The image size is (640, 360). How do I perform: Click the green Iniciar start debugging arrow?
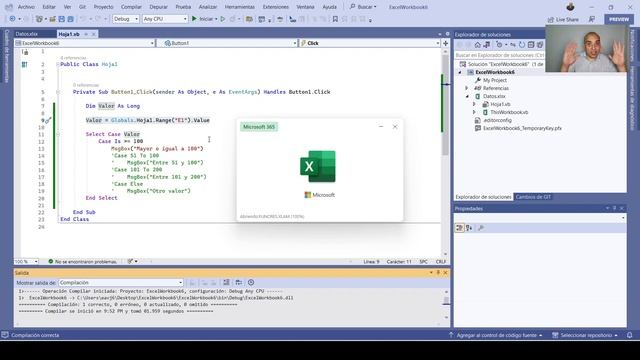(x=194, y=19)
